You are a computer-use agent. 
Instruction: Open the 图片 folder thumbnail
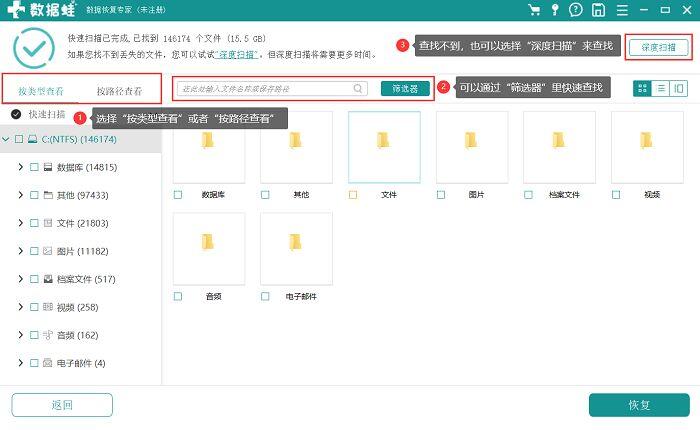click(x=472, y=147)
